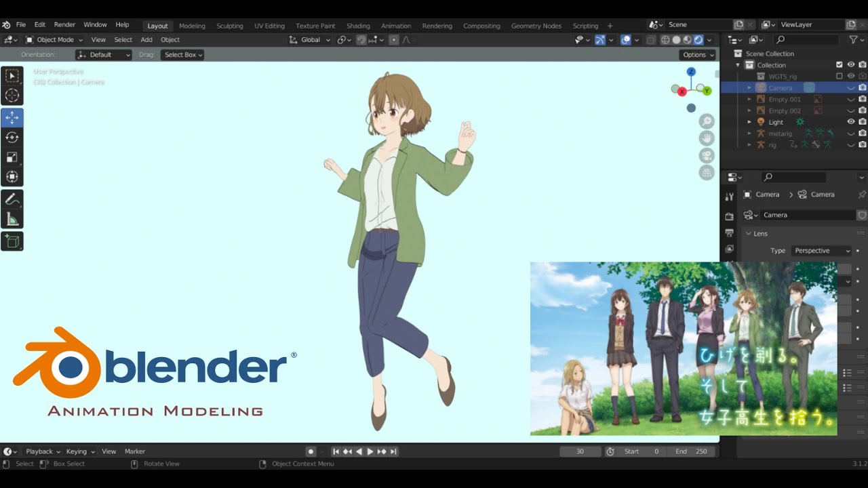Screen dimensions: 868x488
Task: Activate the Cursor tool
Action: [x=12, y=96]
